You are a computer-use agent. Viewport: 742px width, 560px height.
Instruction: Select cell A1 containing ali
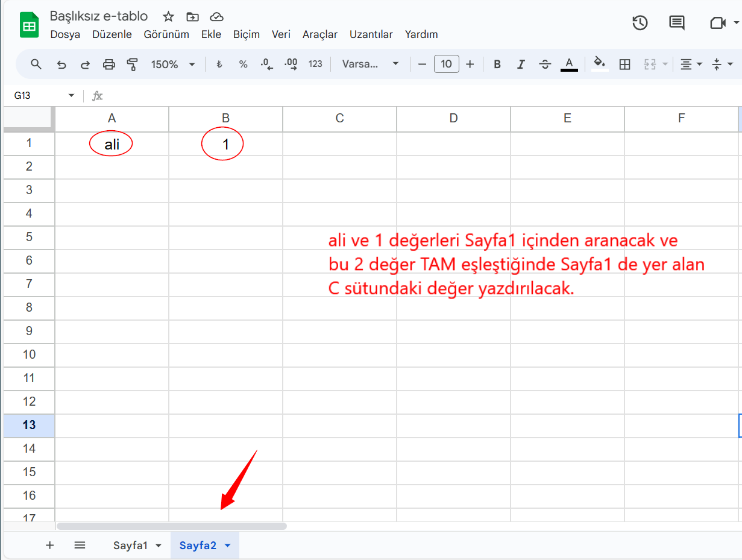pos(112,144)
